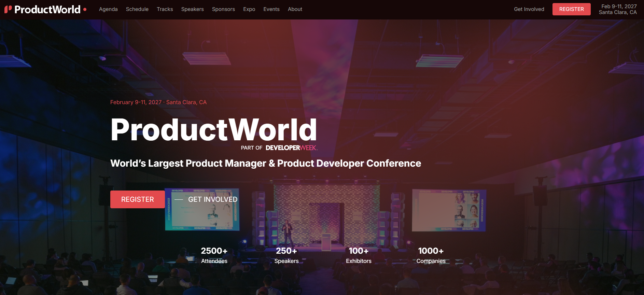
Task: Open the About menu item
Action: 295,9
